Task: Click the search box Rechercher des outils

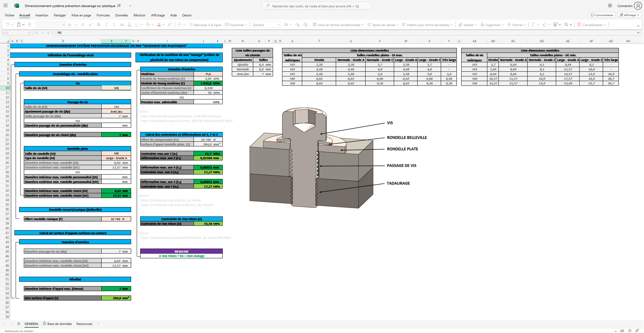Action: (x=316, y=6)
